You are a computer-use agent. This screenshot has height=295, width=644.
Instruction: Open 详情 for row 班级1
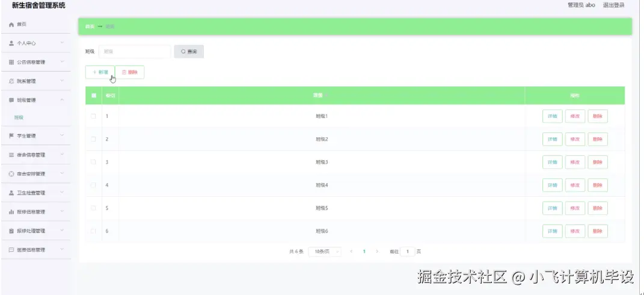[x=553, y=116]
